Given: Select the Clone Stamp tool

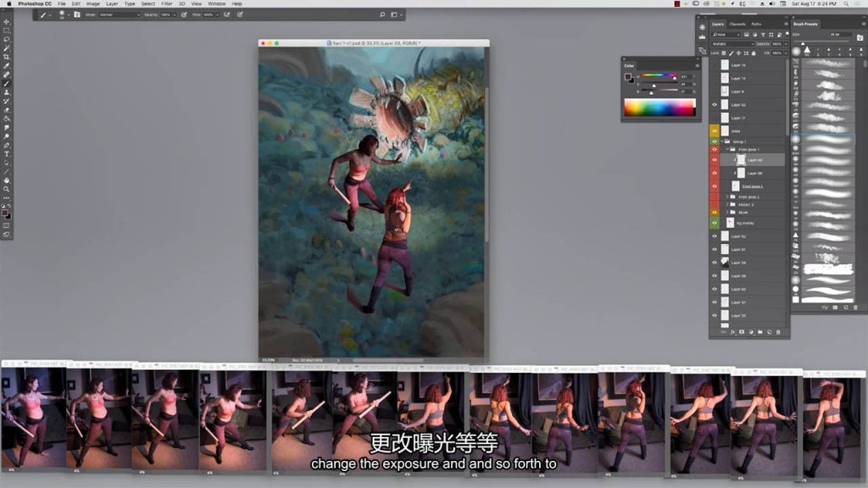Looking at the screenshot, I should [7, 92].
